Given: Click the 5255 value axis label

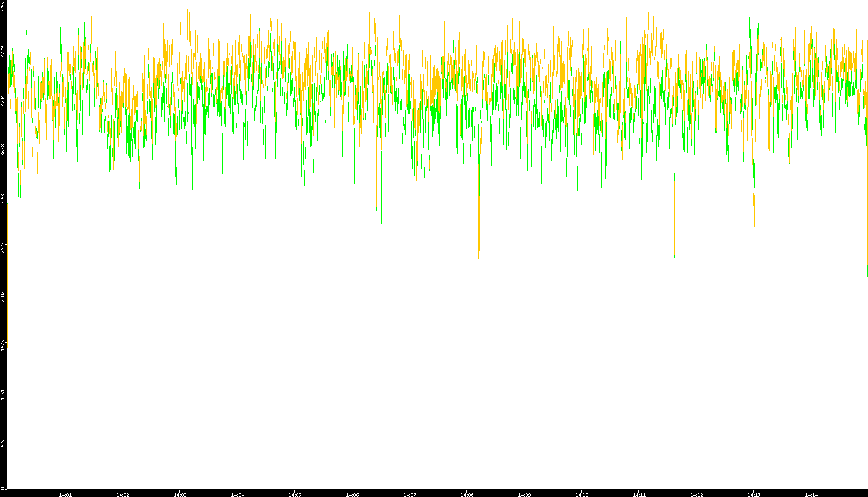Looking at the screenshot, I should click(x=3, y=6).
